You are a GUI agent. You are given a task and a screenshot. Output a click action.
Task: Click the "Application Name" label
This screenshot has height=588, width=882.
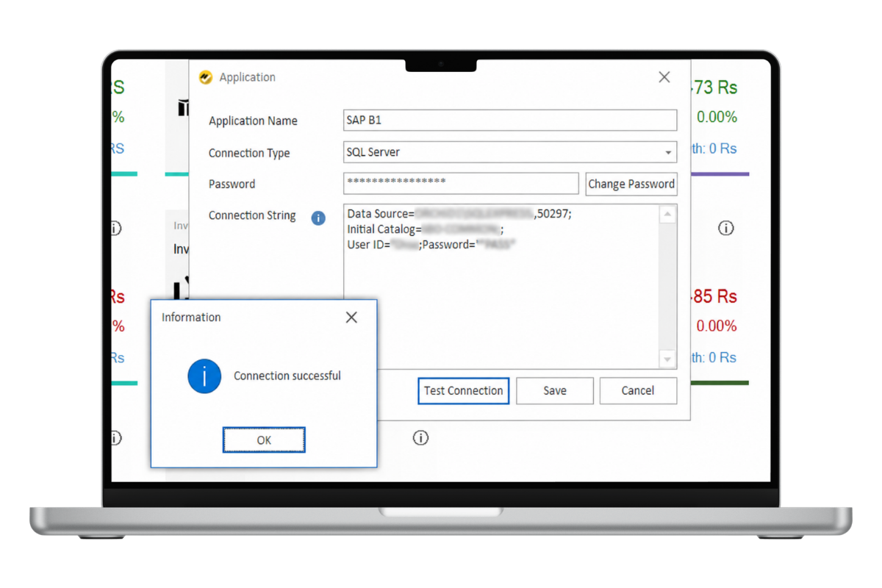point(253,121)
